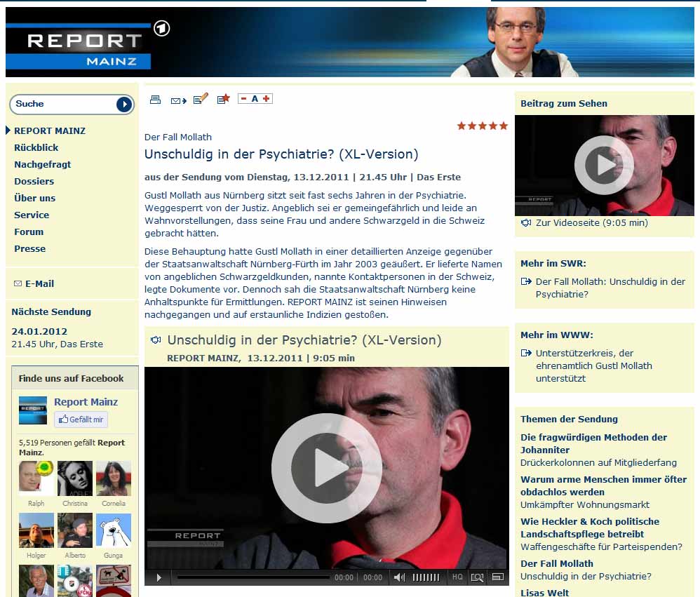
Task: Open Cornelia's Facebook profile picture
Action: pos(114,478)
